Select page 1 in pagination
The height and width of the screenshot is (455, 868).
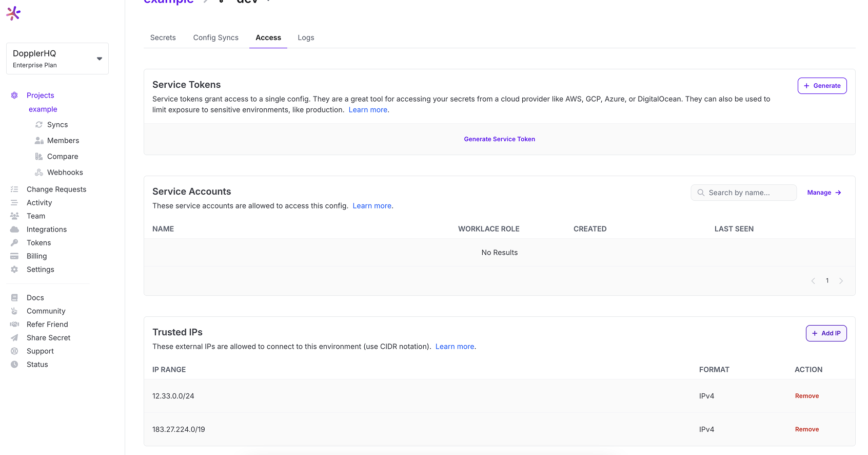click(x=827, y=281)
